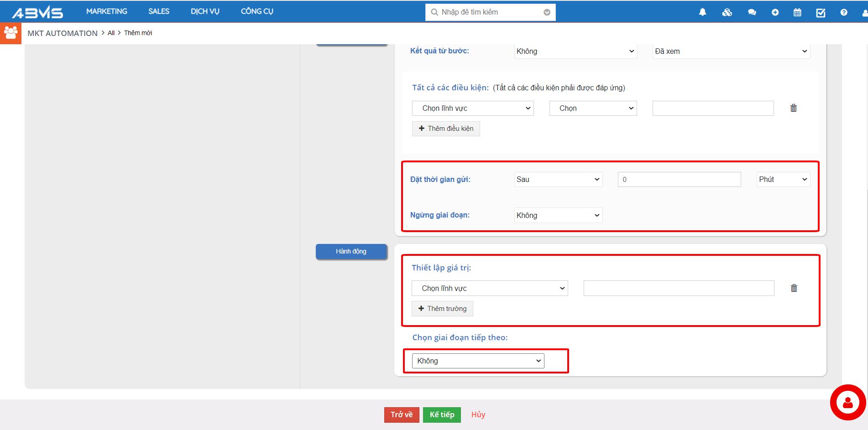Click the '+ Thêm điều kiện' button
The image size is (868, 430).
(446, 129)
